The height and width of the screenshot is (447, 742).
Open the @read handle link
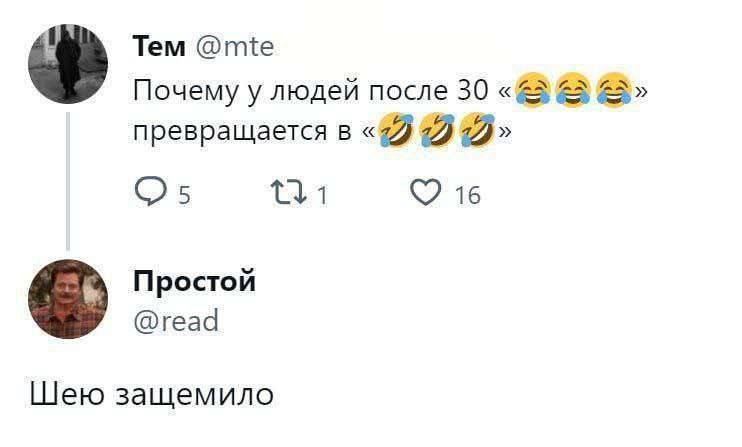(x=176, y=320)
